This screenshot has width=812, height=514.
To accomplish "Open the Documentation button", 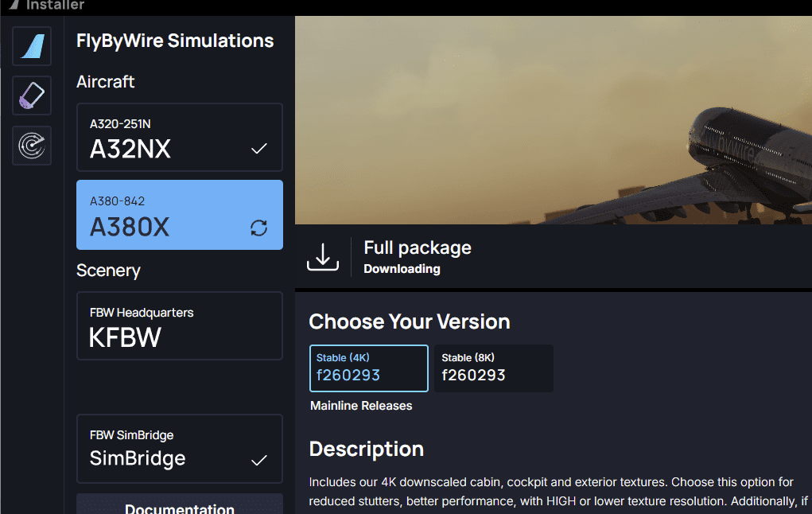I will coord(180,505).
